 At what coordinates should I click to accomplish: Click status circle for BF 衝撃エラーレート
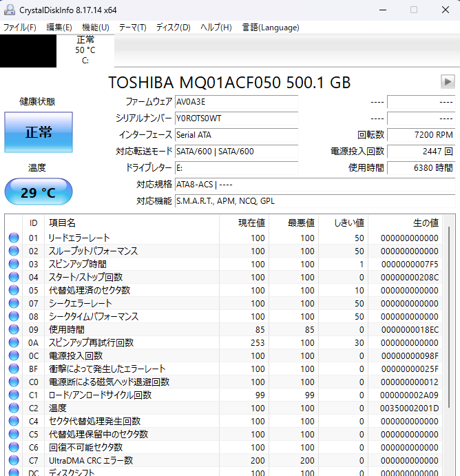(x=14, y=369)
